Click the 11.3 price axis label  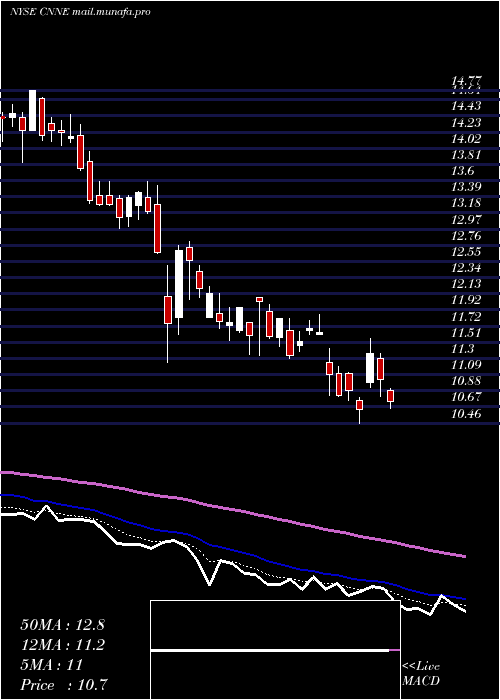(x=462, y=349)
